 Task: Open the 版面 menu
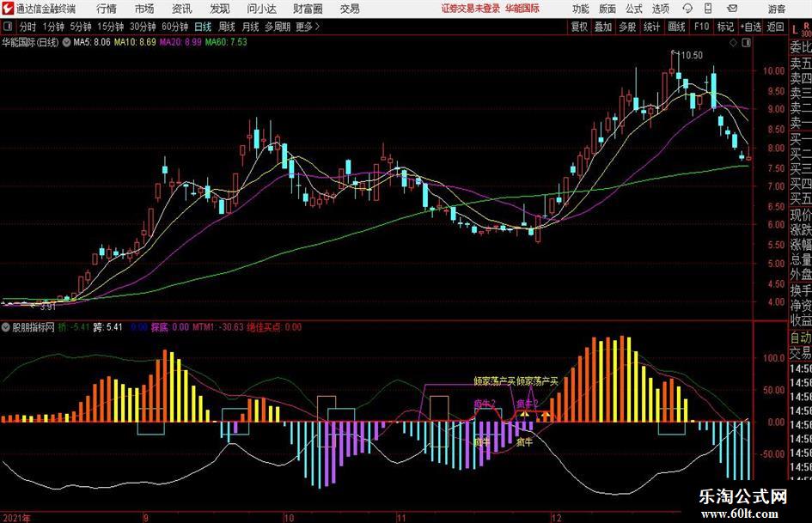pos(607,9)
